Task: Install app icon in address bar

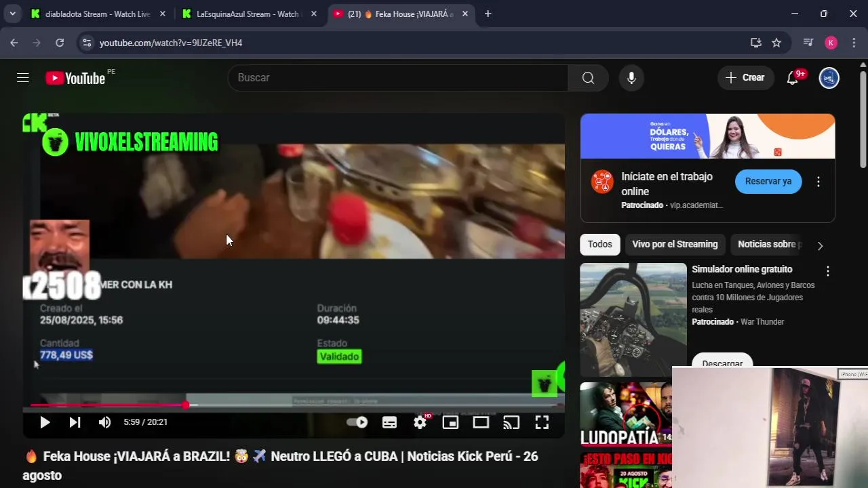Action: tap(756, 43)
